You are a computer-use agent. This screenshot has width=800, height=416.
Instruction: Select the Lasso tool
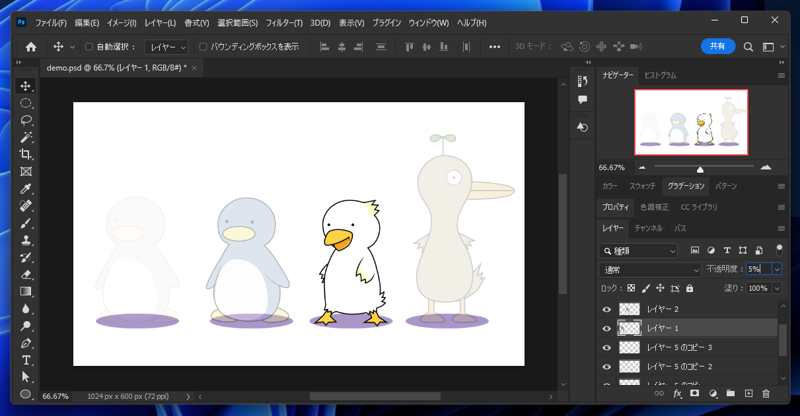tap(26, 120)
